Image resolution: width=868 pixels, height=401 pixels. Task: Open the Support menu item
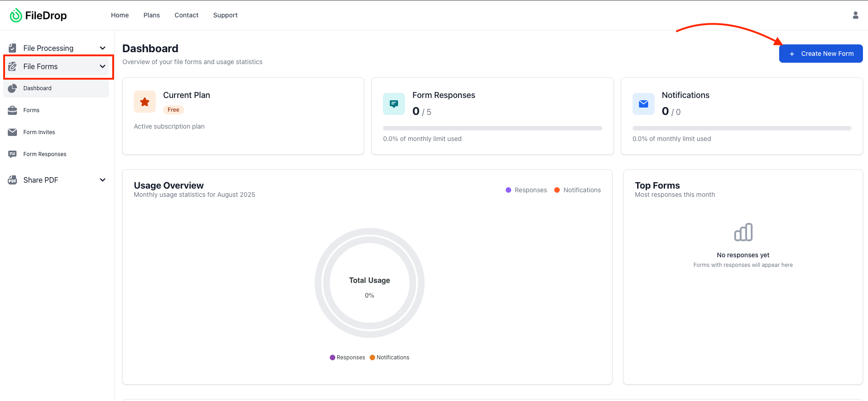coord(225,15)
